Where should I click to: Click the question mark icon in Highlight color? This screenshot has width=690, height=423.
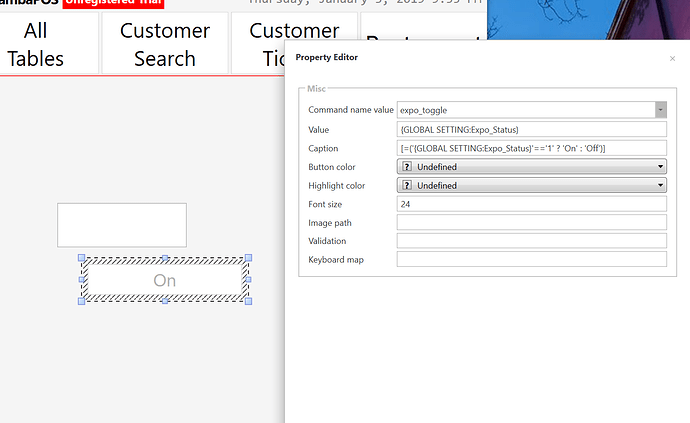(x=407, y=185)
